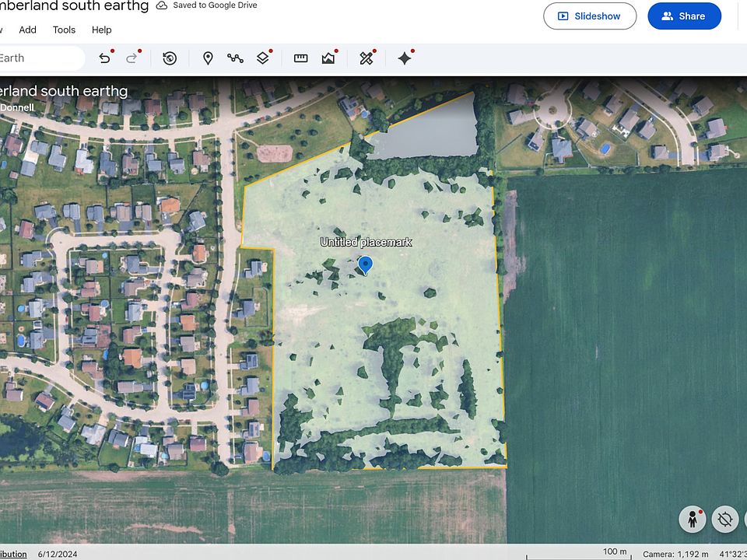Click project name overlay on the map

click(x=63, y=91)
